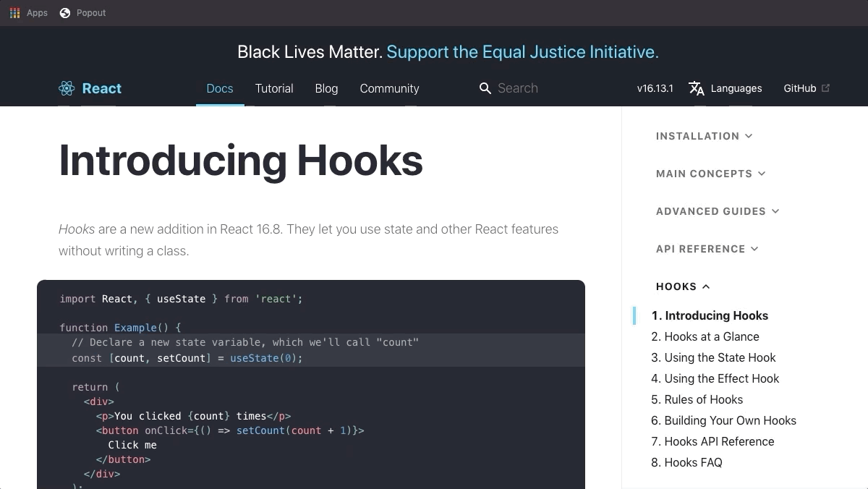Click the Languages translate icon
This screenshot has width=868, height=489.
(697, 88)
